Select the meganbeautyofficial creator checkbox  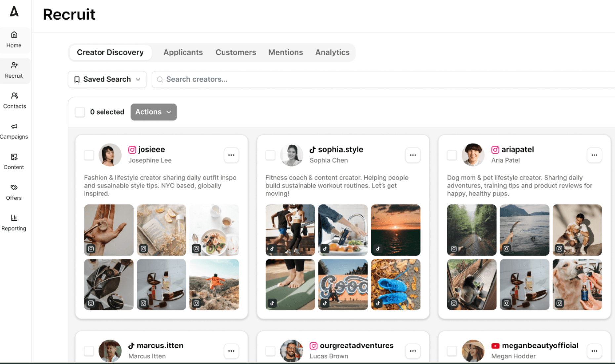(x=452, y=351)
